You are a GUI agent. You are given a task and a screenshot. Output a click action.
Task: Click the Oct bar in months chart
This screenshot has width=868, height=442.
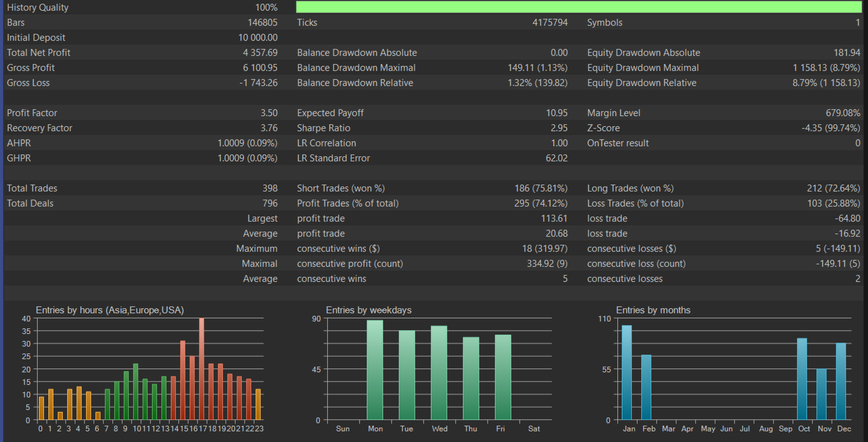(x=802, y=379)
